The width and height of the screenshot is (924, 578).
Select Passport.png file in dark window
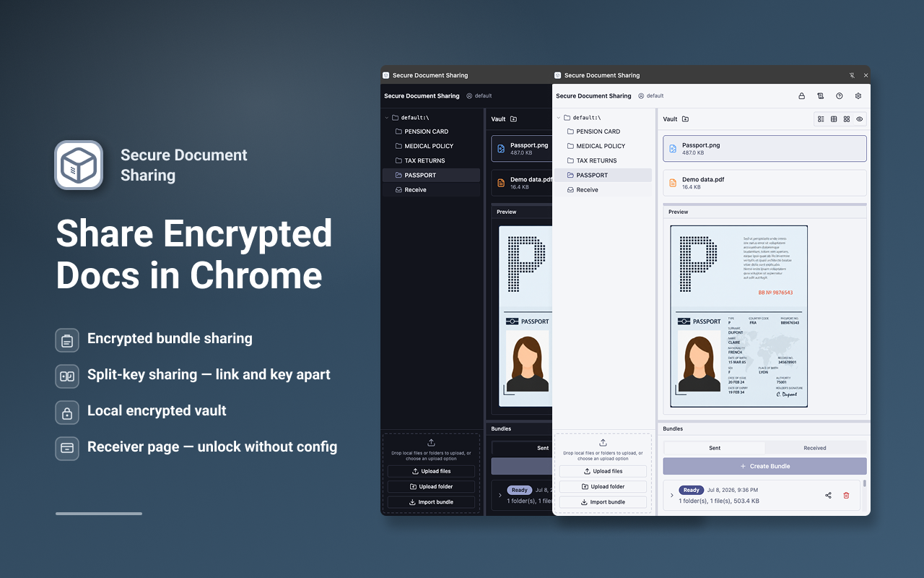(x=522, y=148)
